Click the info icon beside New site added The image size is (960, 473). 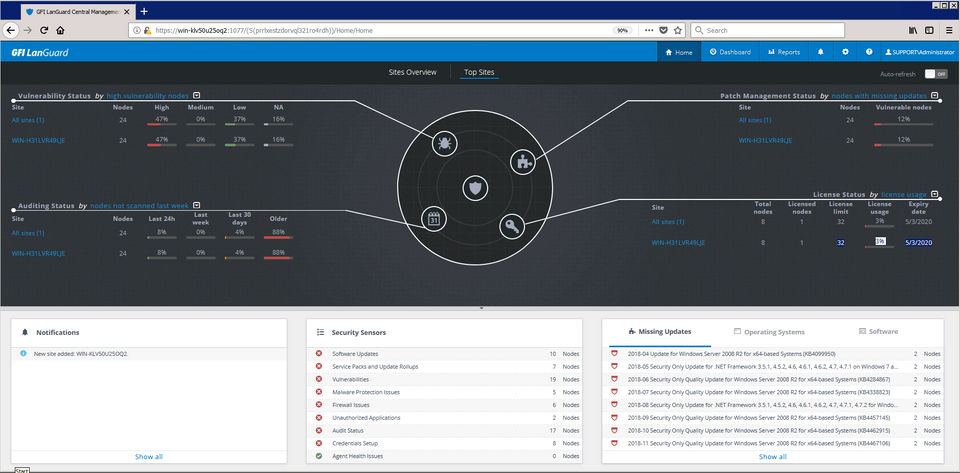(23, 353)
